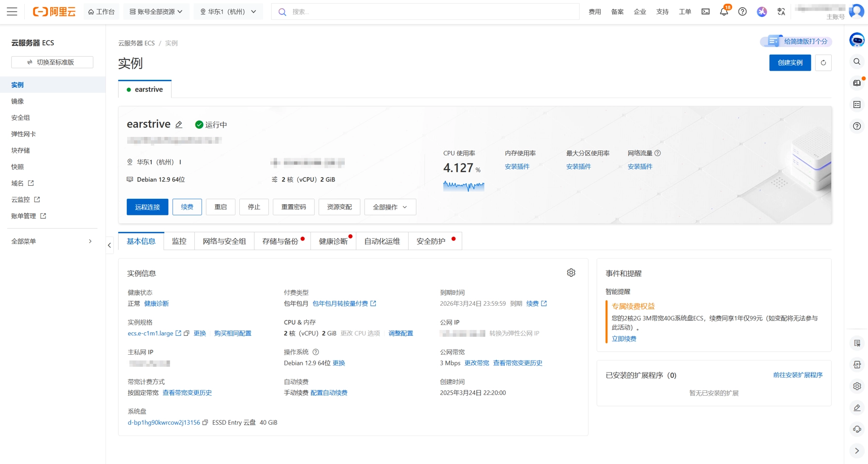
Task: Open the 华东1（杭州）region selector
Action: (228, 12)
